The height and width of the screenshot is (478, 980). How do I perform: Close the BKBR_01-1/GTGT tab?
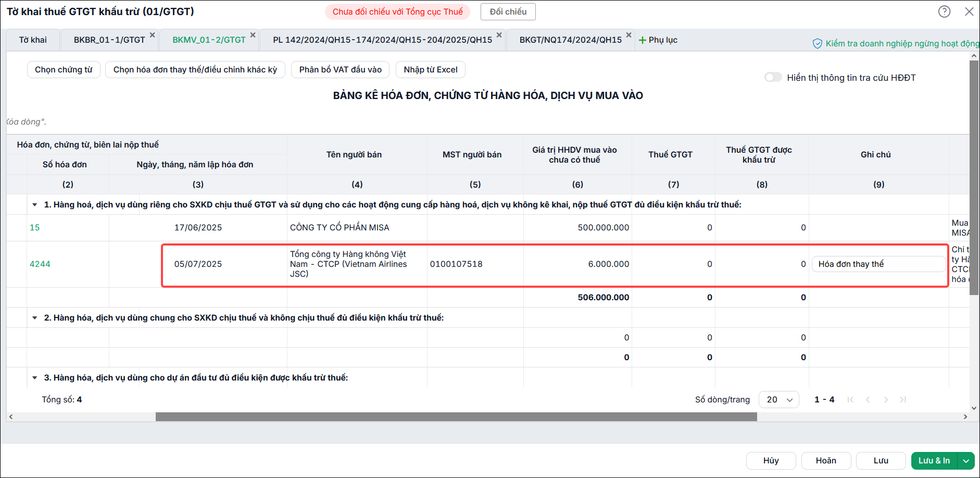point(153,35)
